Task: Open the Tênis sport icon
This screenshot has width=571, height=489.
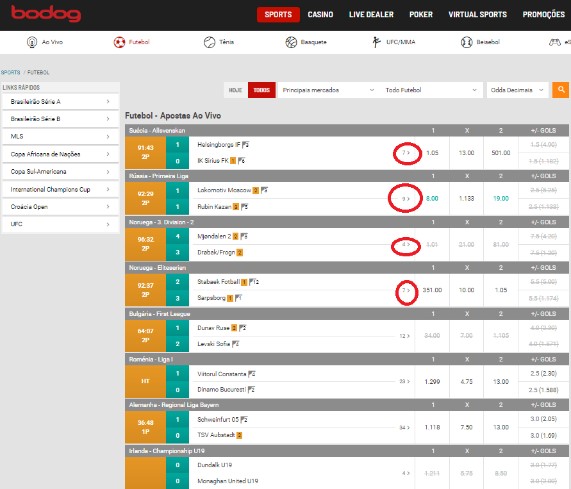Action: coord(209,42)
